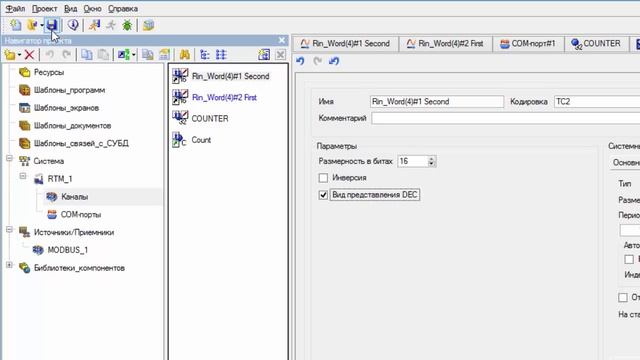Decrease Размерность в битах with the down arrow
Viewport: 640px width, 360px height.
click(x=431, y=164)
